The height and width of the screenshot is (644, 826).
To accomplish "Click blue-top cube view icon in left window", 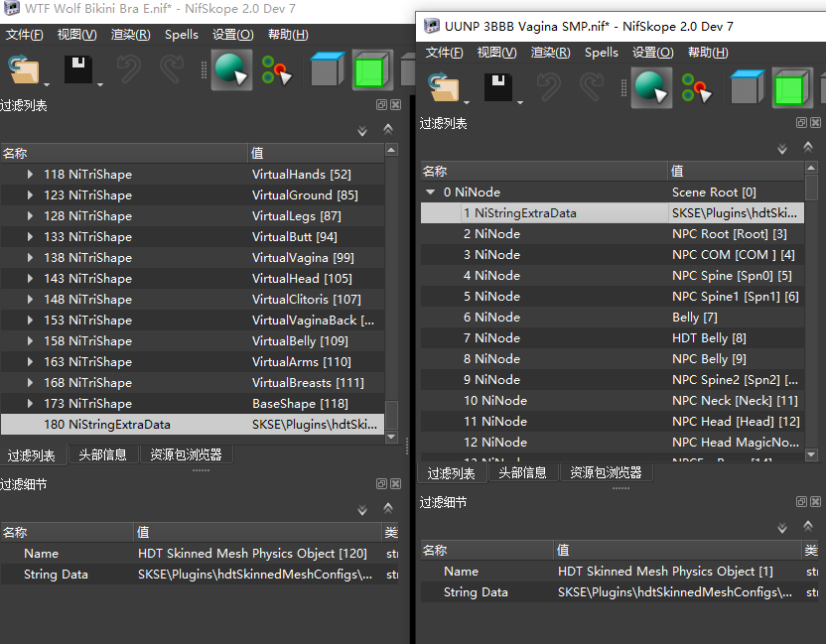I will 327,69.
